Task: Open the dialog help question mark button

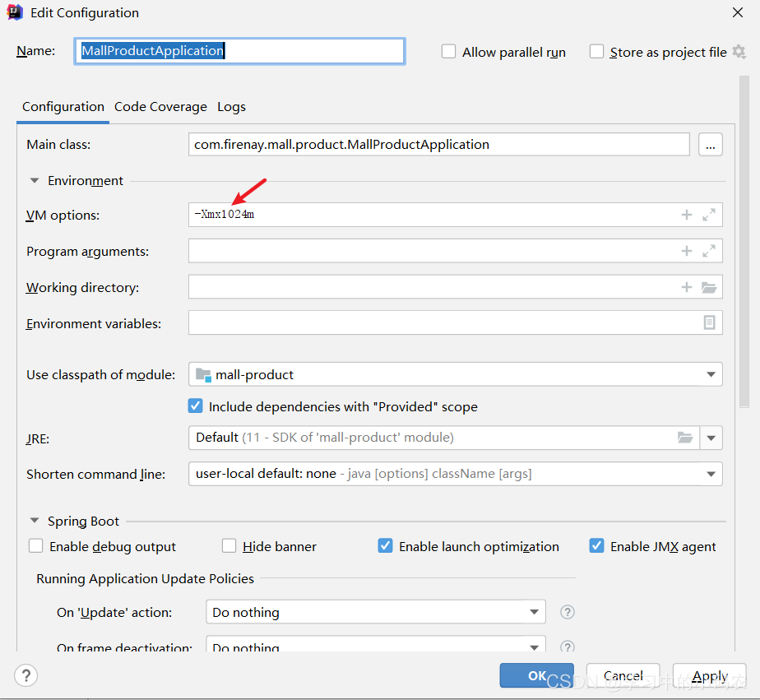Action: 26,675
